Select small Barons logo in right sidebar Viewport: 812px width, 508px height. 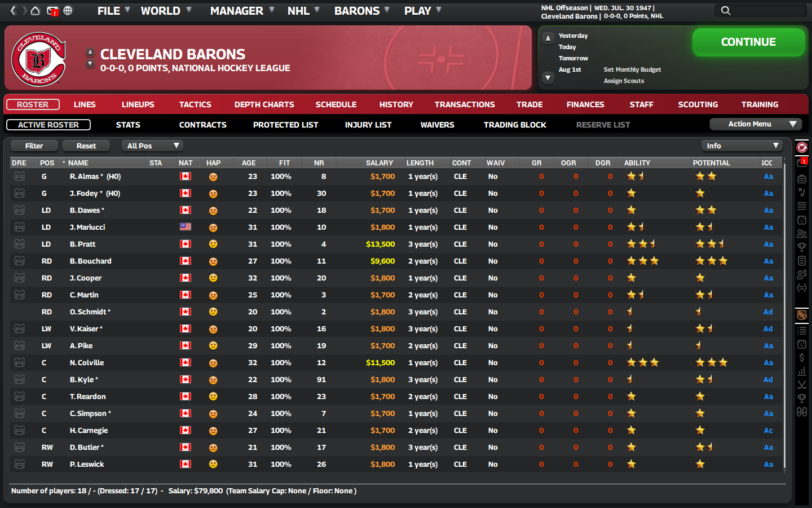point(802,147)
